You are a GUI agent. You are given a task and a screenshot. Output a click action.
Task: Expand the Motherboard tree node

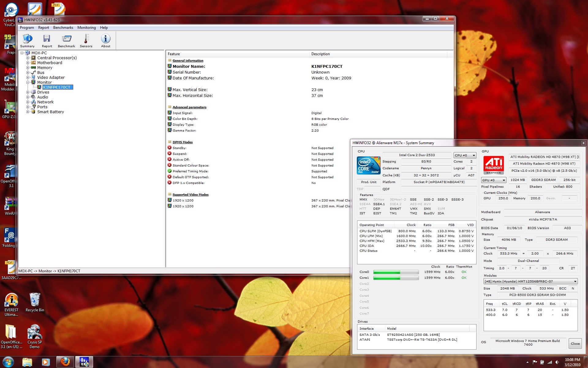[x=28, y=63]
